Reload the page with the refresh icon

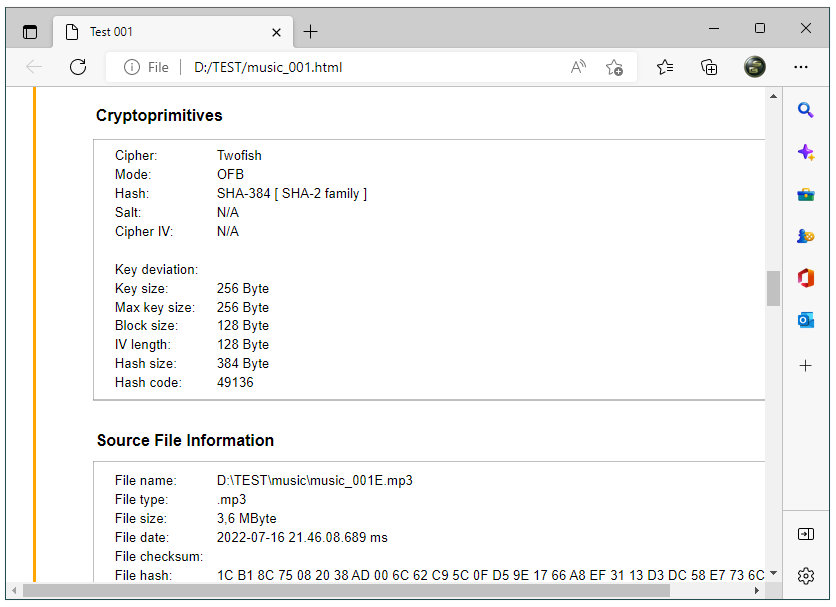(78, 67)
